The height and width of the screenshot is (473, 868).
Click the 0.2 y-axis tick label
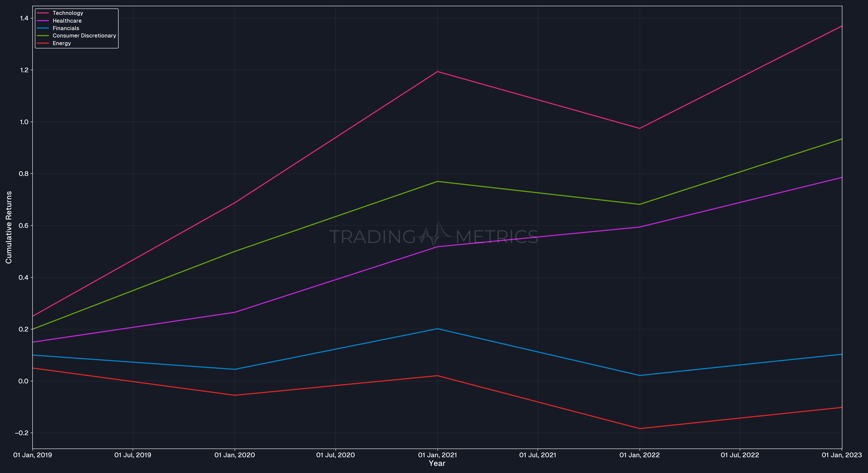[x=24, y=329]
